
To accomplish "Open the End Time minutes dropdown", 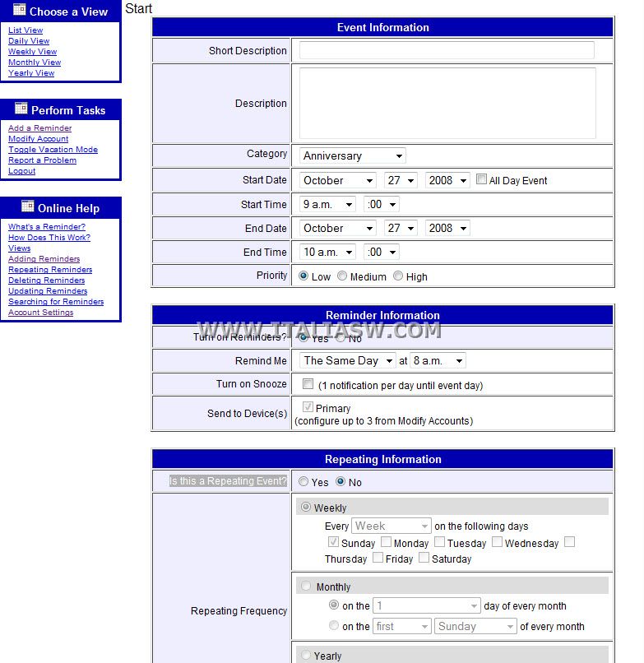I will [382, 253].
